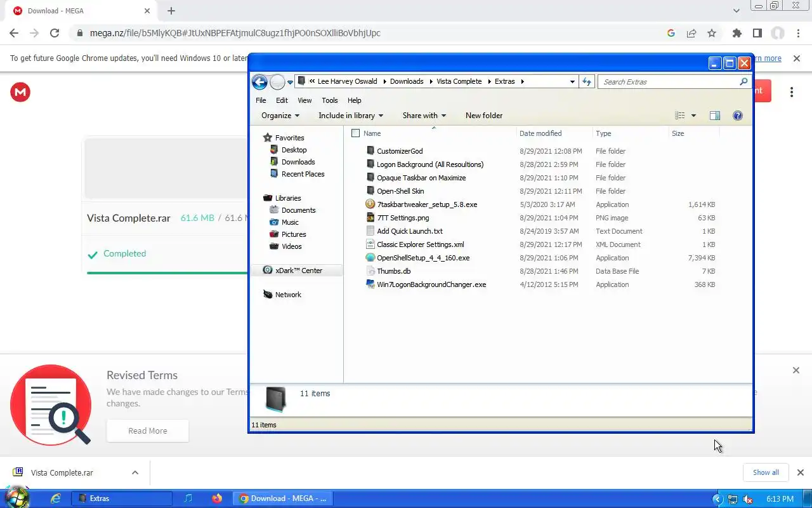Open the Edit menu
Screen dimensions: 812x508
[282, 100]
